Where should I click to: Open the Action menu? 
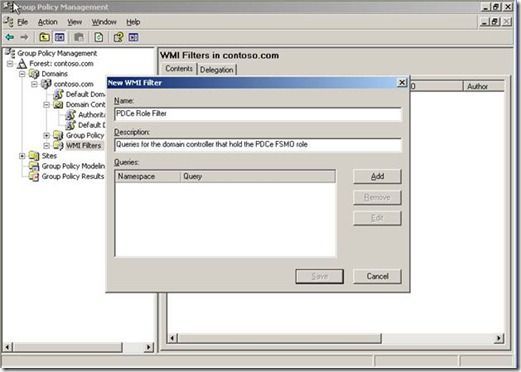coord(48,22)
